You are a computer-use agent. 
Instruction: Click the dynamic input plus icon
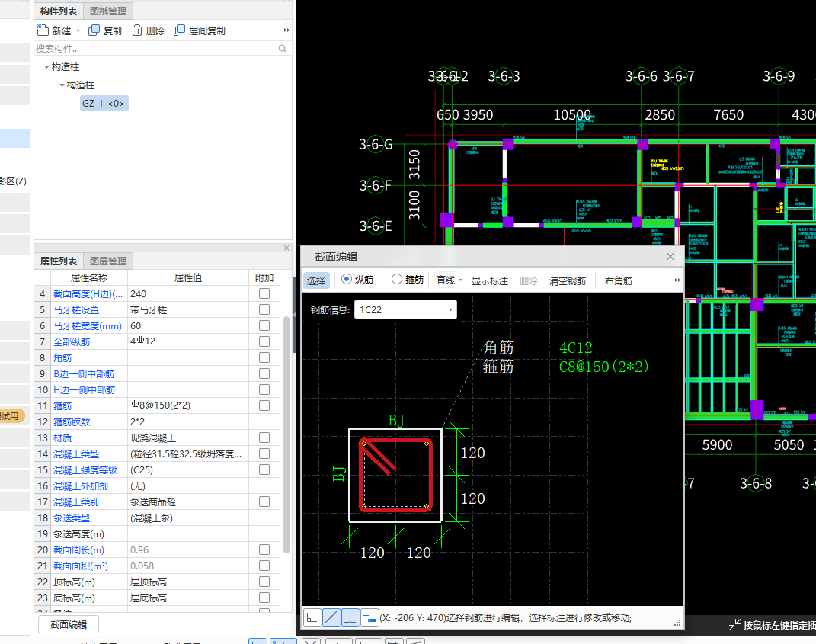[x=370, y=618]
